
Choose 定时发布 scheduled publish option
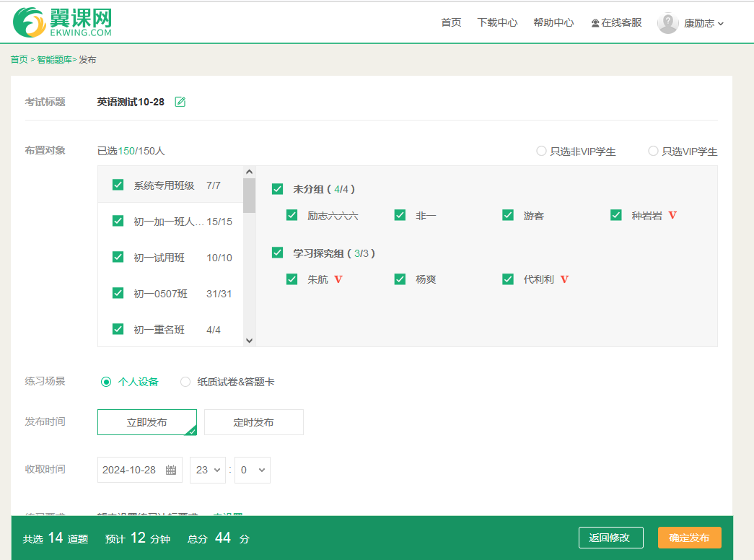[x=254, y=422]
